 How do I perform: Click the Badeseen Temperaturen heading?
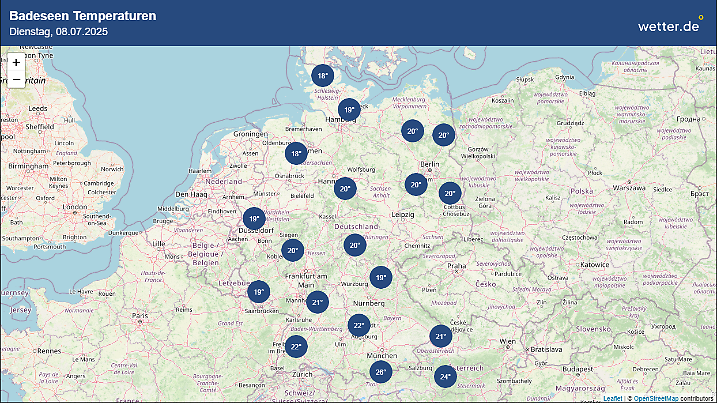[82, 16]
